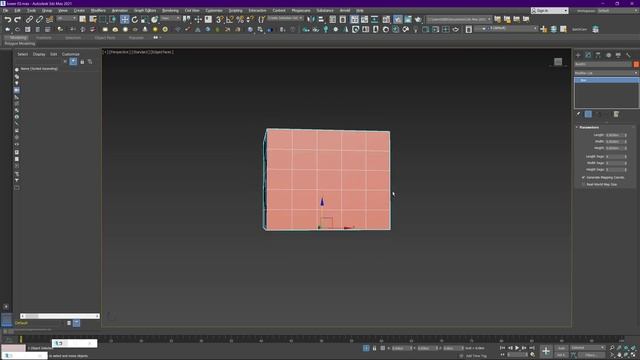
Task: Open the key filter Selected dropdown
Action: (x=588, y=348)
